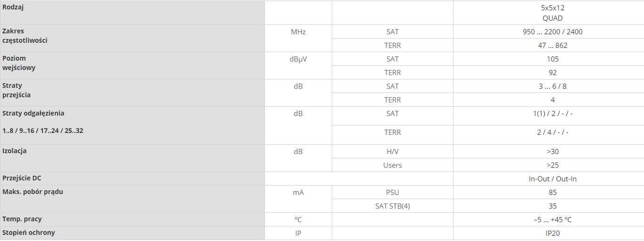Select the dBµV unit cell

[298, 59]
